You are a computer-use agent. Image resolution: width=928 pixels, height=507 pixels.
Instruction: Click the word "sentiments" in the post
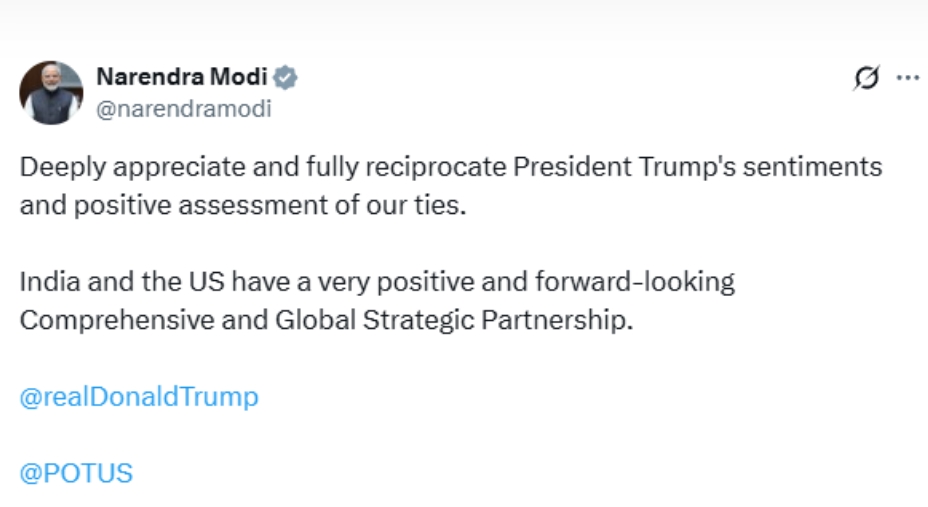(x=819, y=166)
